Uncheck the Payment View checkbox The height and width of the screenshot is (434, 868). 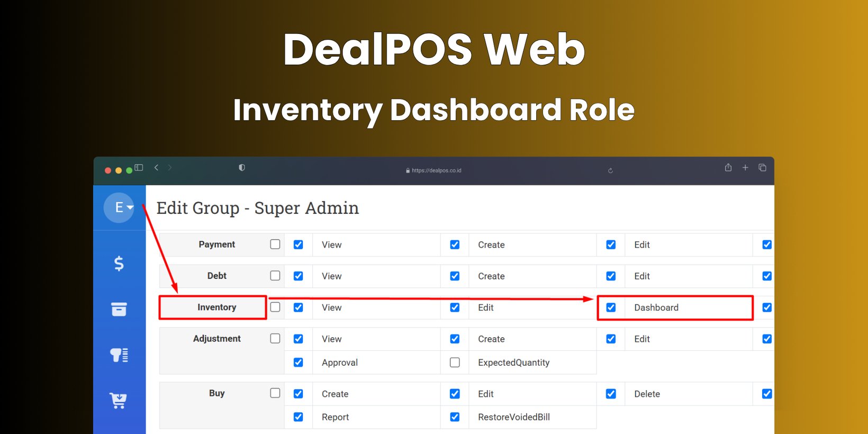pos(299,245)
